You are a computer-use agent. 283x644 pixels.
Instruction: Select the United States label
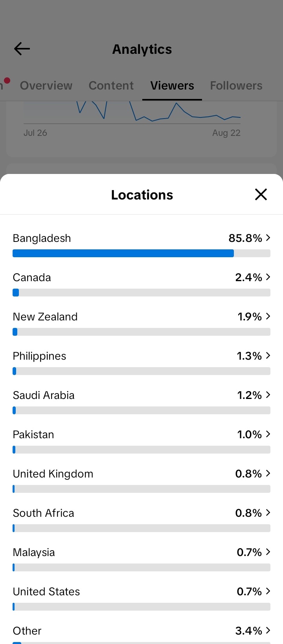point(46,591)
